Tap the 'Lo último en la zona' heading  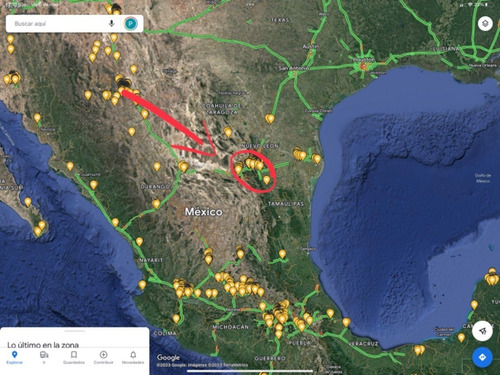43,345
